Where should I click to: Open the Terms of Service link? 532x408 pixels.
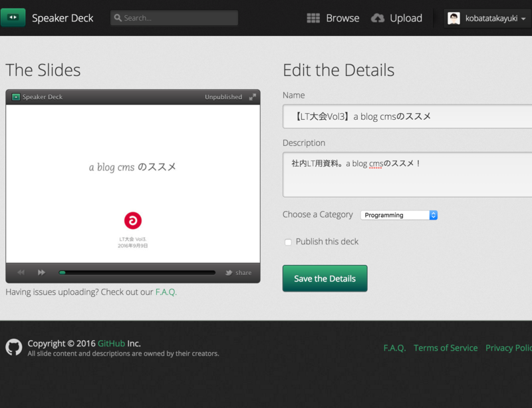point(446,348)
